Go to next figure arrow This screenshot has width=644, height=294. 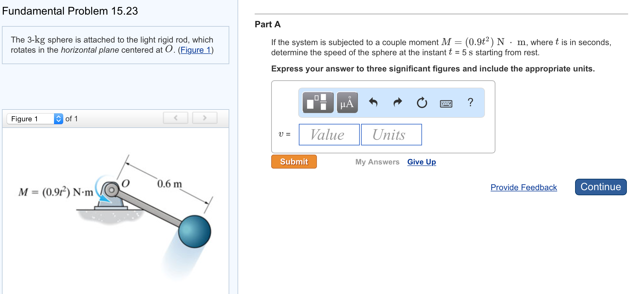tap(205, 118)
